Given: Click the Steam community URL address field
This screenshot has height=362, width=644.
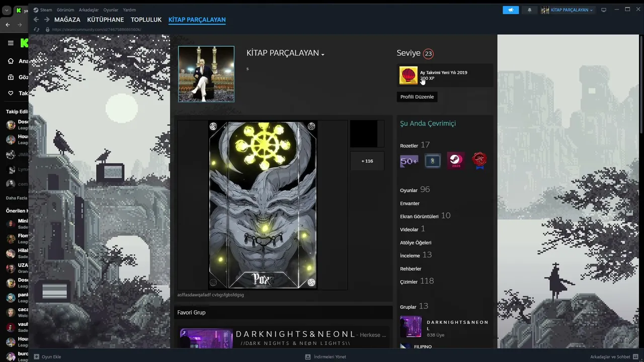Looking at the screenshot, I should tap(97, 30).
